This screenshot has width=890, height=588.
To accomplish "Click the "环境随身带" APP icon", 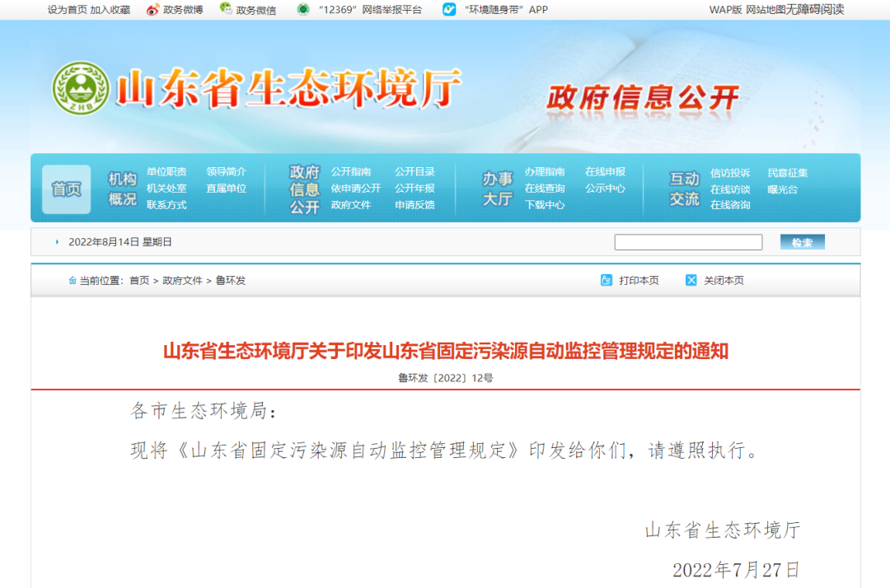I will point(449,10).
